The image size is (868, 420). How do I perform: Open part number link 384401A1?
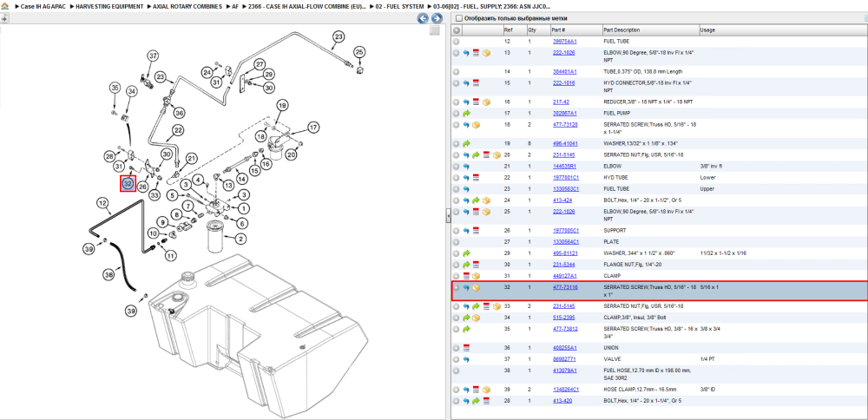coord(565,72)
